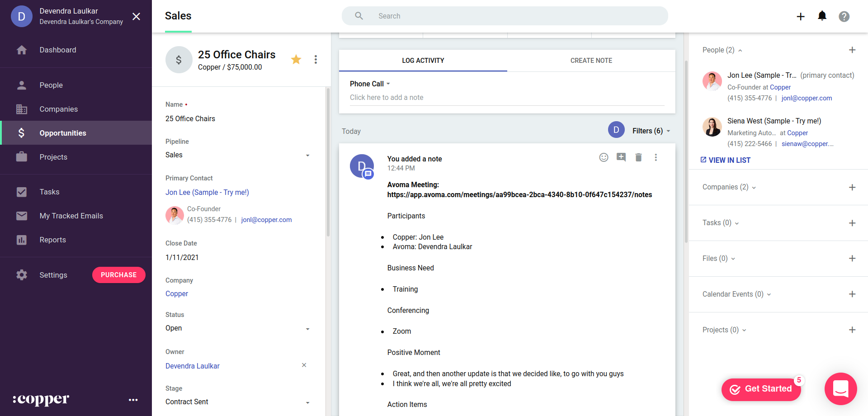The width and height of the screenshot is (868, 416).
Task: Expand the Companies (2) section
Action: (x=729, y=187)
